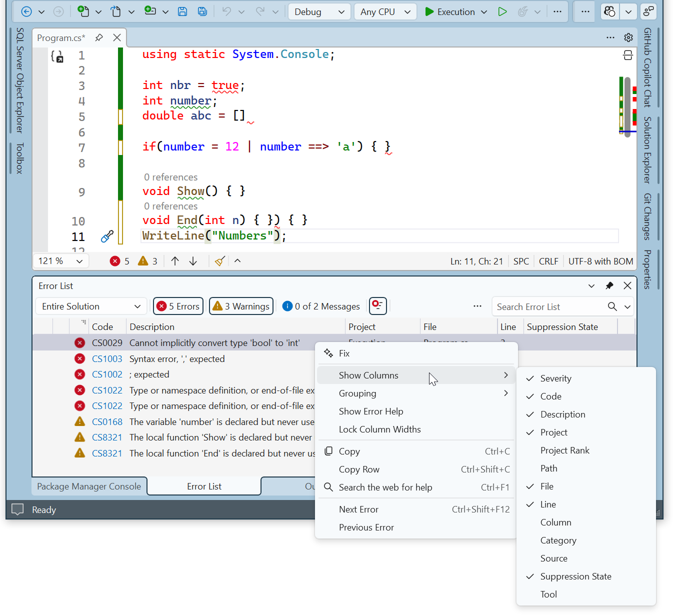Click the search magnifier in Search Error List
Image resolution: width=677 pixels, height=616 pixels.
click(x=612, y=306)
